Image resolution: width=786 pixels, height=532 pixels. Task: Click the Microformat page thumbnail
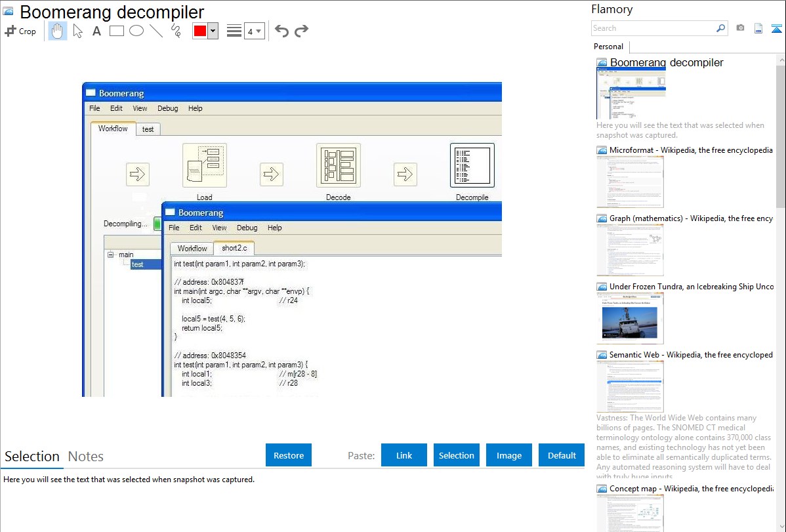(630, 182)
